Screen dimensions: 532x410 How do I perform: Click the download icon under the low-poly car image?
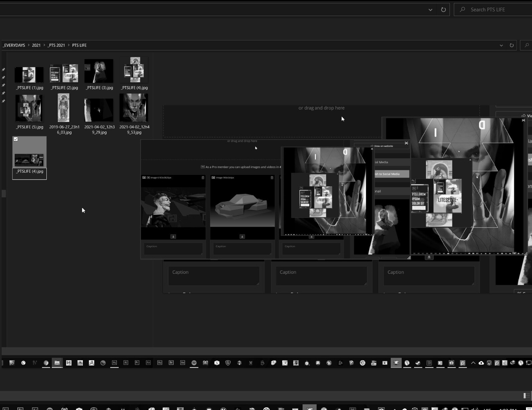pyautogui.click(x=242, y=236)
